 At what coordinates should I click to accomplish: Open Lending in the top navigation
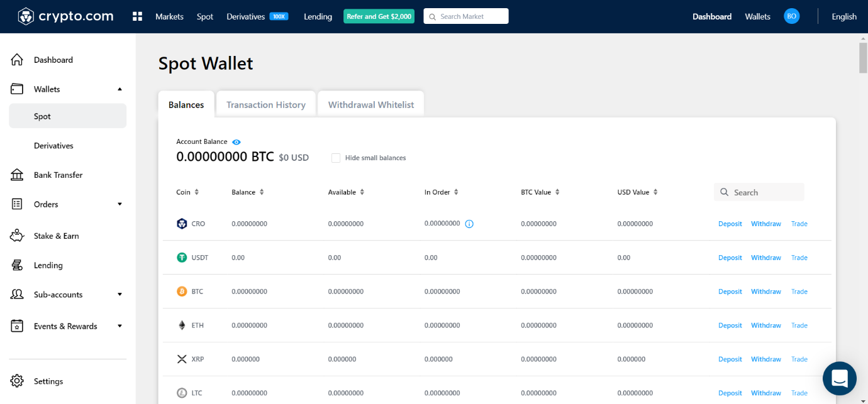coord(318,16)
